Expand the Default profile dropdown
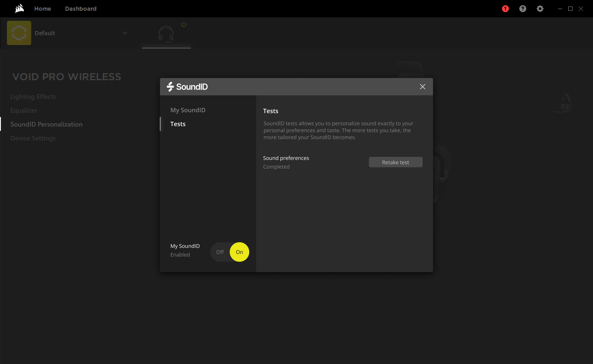This screenshot has width=593, height=364. click(x=125, y=33)
